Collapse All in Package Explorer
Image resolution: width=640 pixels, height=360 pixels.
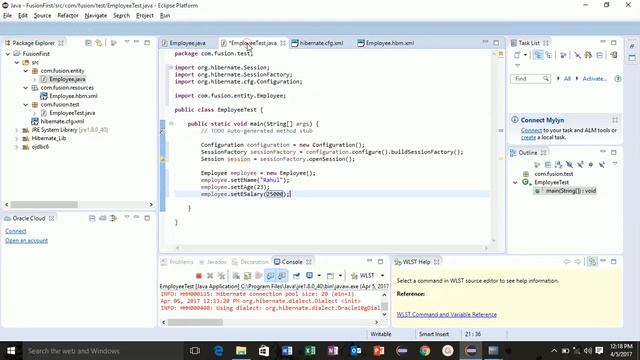pyautogui.click(x=88, y=43)
